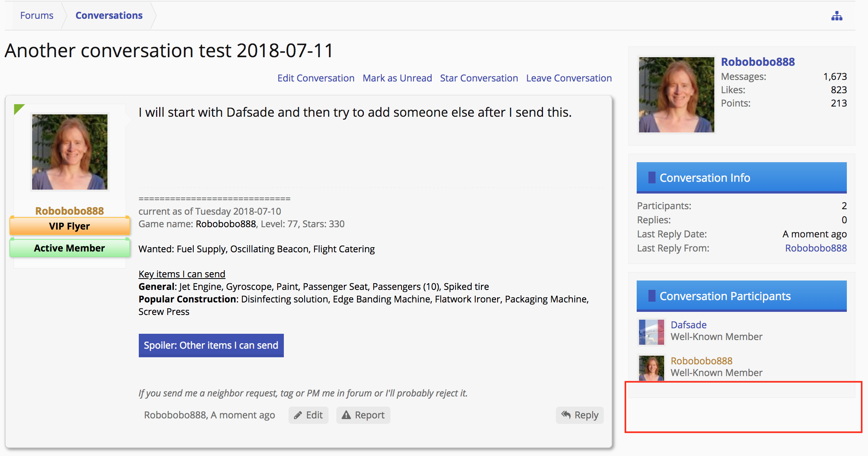
Task: Star Conversation via the link
Action: tap(479, 78)
